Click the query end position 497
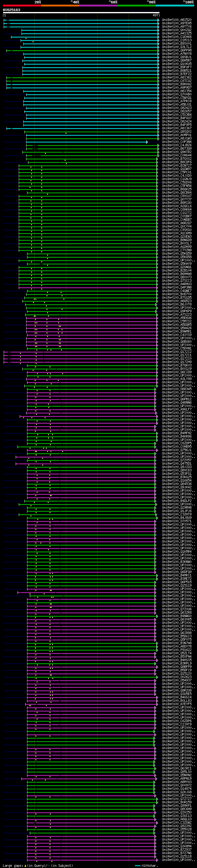 pos(155,15)
